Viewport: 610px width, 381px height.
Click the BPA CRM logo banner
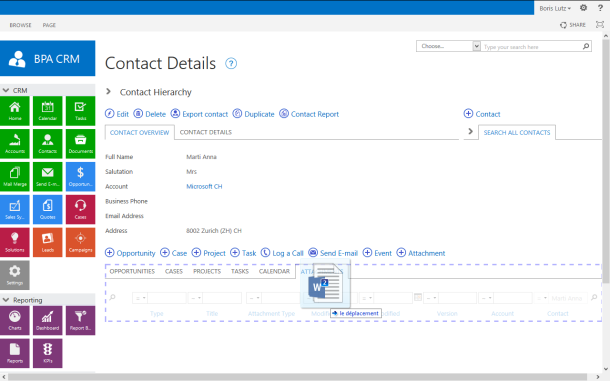tap(47, 58)
